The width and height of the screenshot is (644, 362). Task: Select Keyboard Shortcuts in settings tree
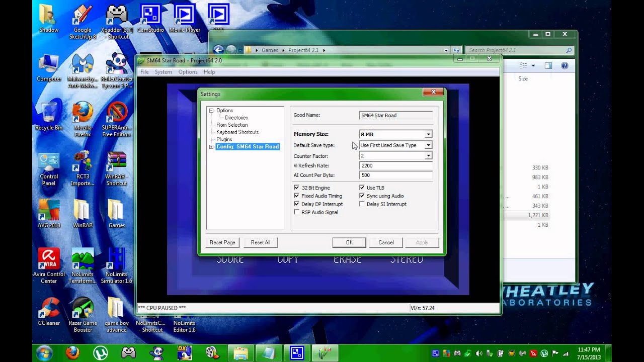point(237,132)
